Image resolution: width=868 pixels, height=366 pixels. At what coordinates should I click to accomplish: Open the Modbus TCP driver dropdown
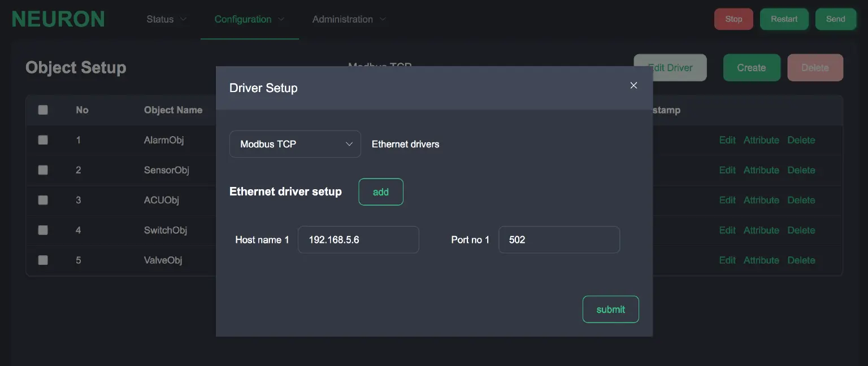[x=295, y=144]
